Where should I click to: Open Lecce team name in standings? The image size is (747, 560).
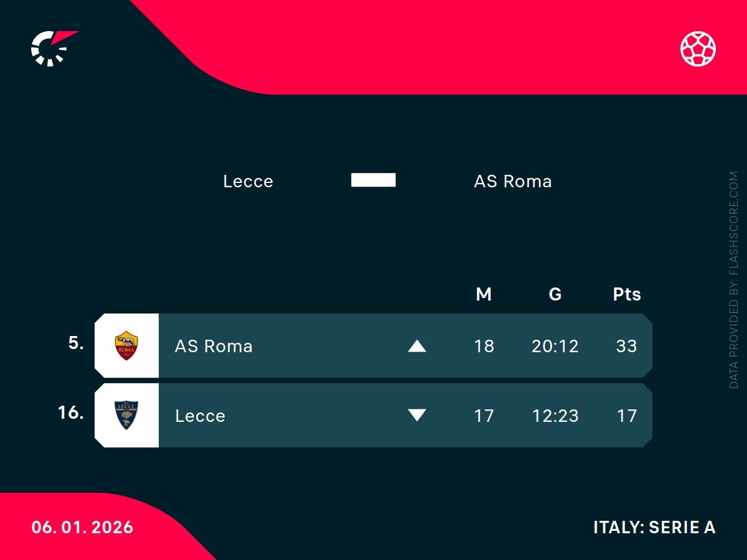tap(200, 416)
